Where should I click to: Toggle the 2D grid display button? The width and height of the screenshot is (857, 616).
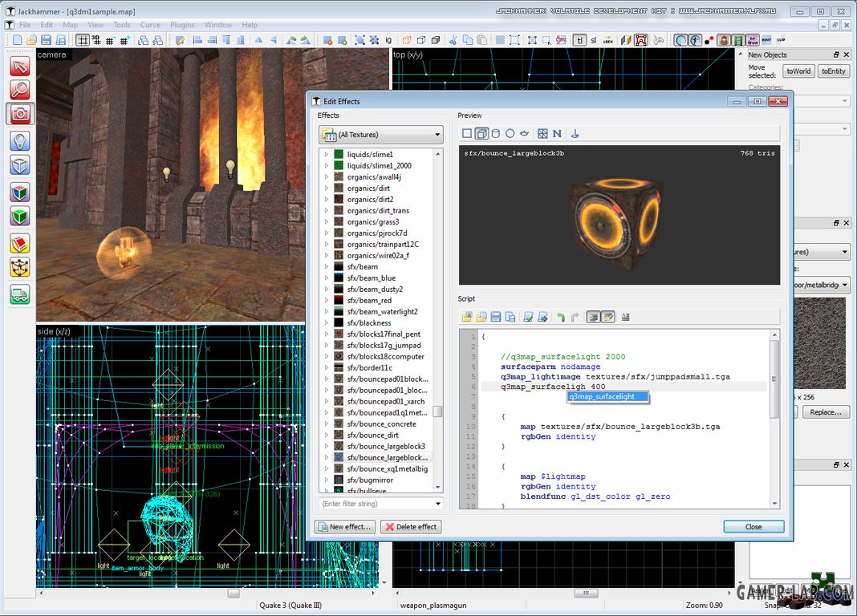82,40
